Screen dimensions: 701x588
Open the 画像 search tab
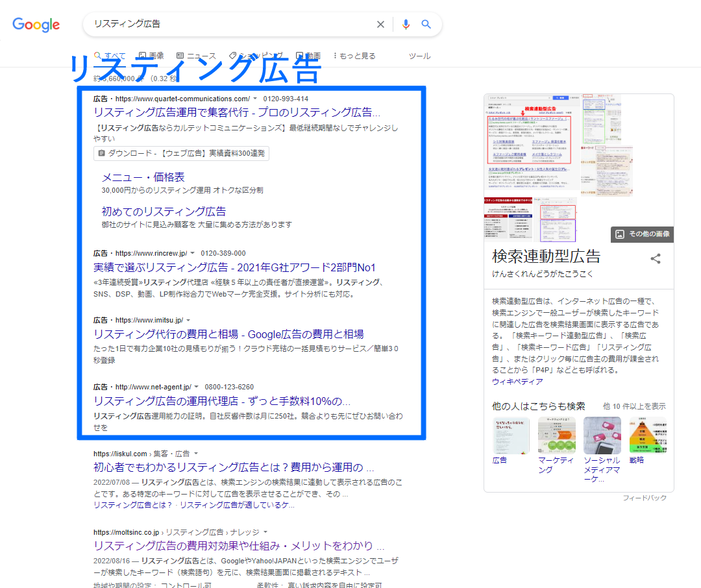click(x=151, y=56)
